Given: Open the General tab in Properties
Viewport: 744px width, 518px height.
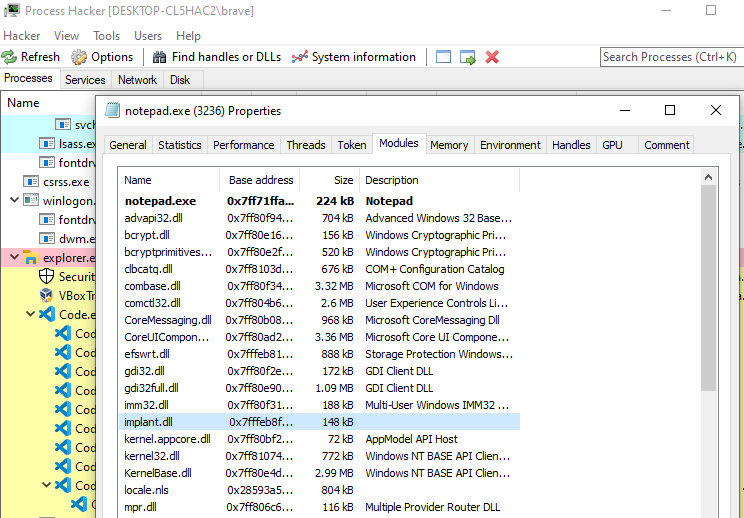Looking at the screenshot, I should [x=128, y=145].
